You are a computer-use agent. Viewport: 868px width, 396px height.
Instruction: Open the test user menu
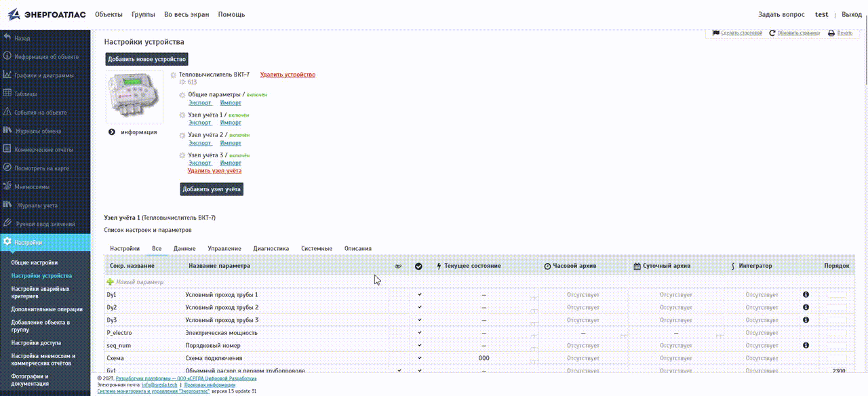click(821, 14)
